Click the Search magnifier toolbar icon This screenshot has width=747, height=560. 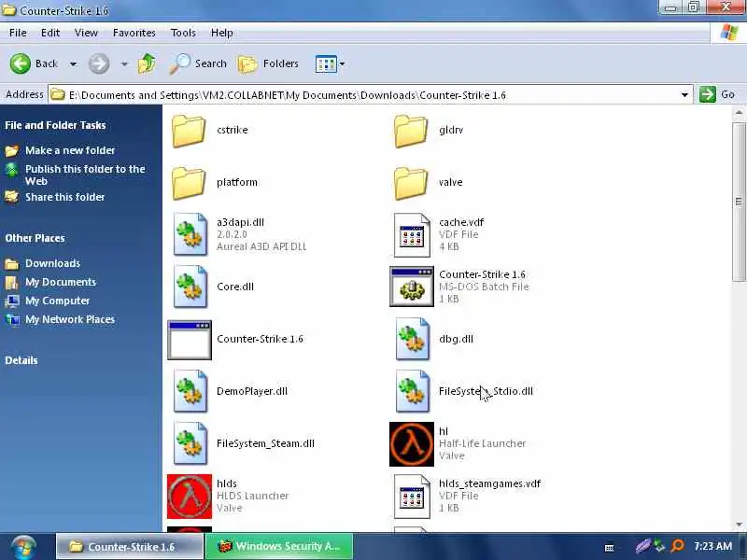179,63
